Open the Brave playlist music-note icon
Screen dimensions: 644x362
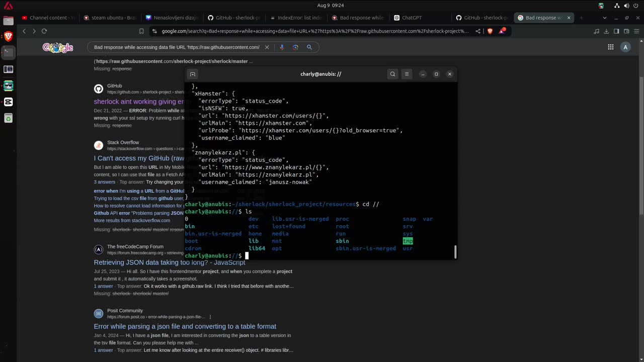[596, 31]
